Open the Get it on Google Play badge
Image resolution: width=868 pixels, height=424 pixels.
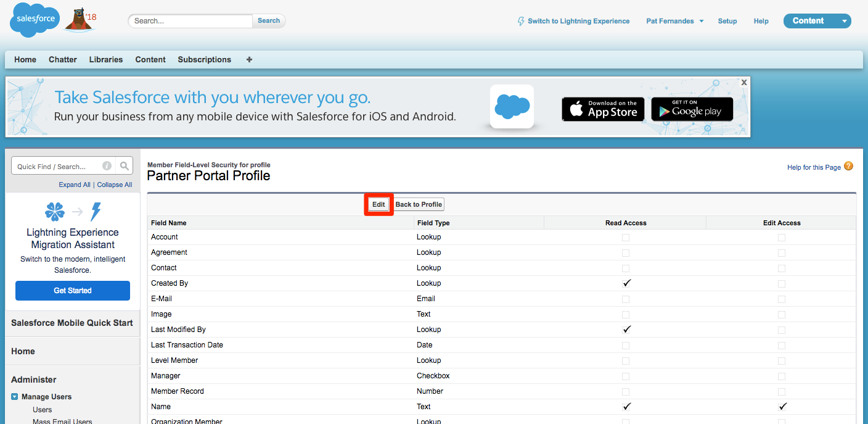692,109
